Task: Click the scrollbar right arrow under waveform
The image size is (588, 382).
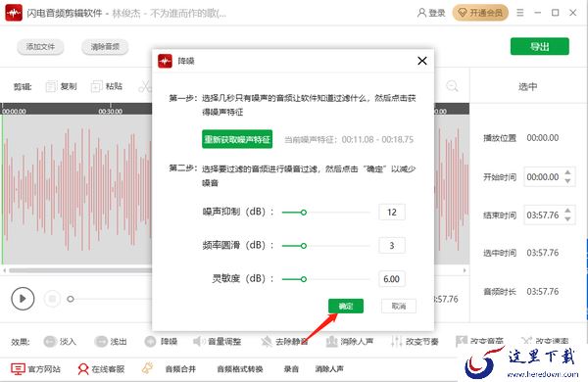Action: [465, 270]
